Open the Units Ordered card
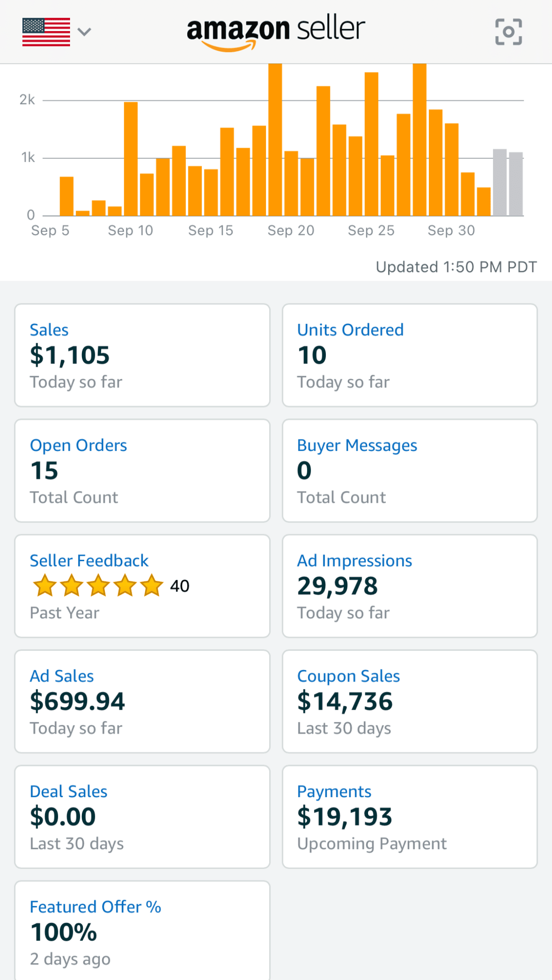This screenshot has width=552, height=980. click(x=410, y=355)
